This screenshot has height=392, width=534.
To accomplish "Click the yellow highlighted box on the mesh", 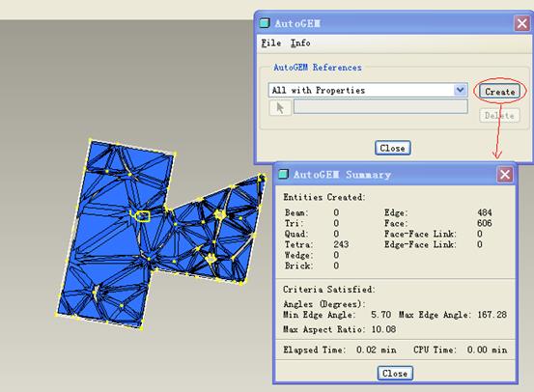I will 143,216.
